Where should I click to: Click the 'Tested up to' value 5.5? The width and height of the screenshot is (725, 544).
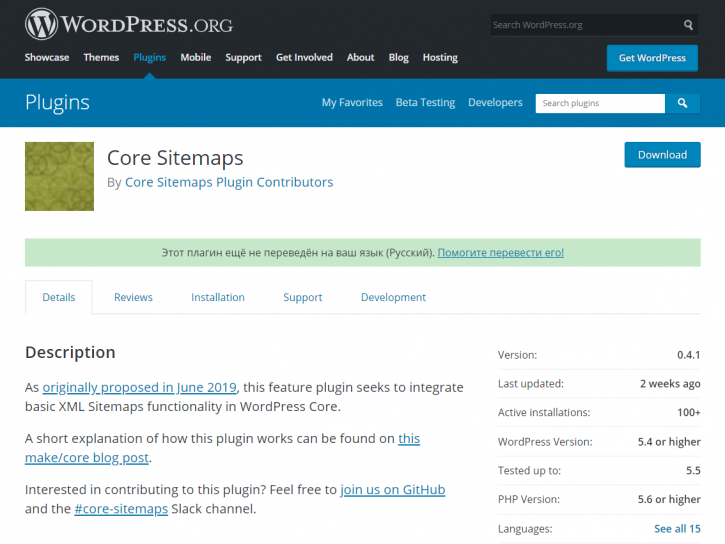click(x=693, y=471)
